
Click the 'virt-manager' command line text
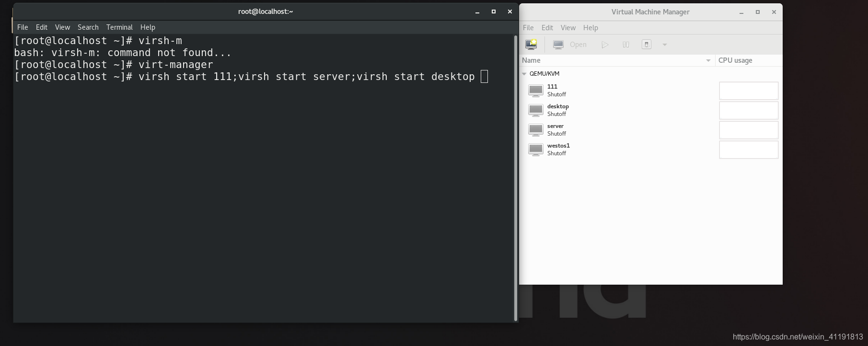(176, 65)
